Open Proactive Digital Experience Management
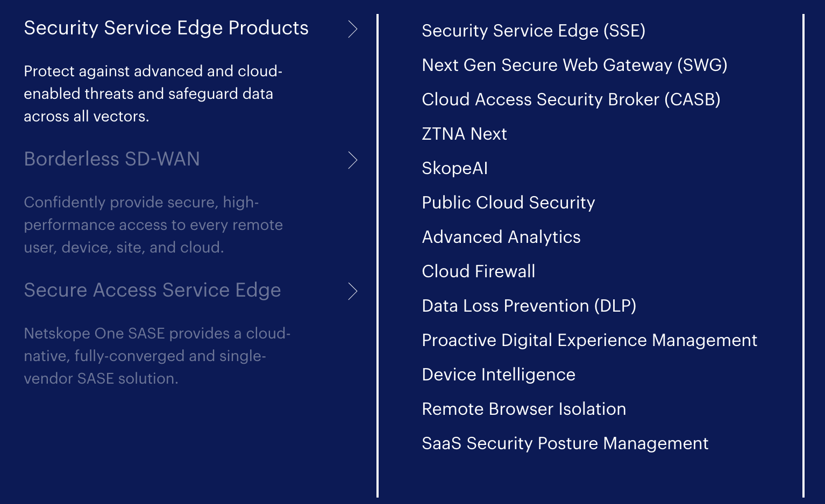This screenshot has height=504, width=825. pyautogui.click(x=590, y=340)
